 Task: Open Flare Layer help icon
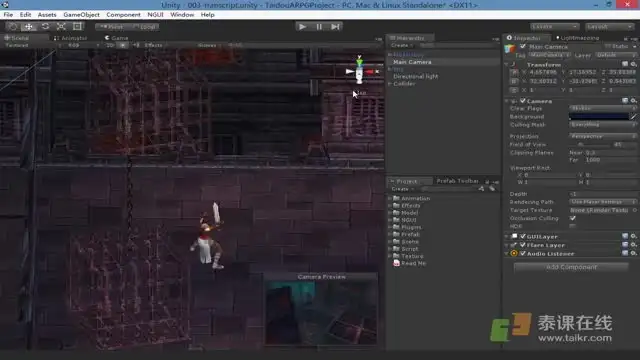[x=624, y=244]
